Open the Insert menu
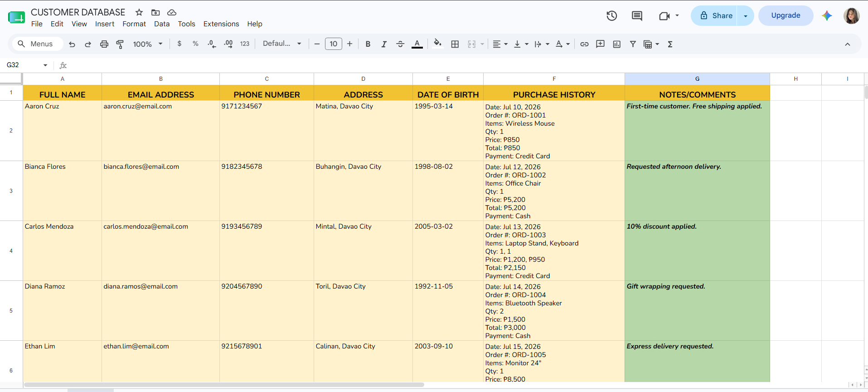Image resolution: width=868 pixels, height=392 pixels. pos(105,24)
